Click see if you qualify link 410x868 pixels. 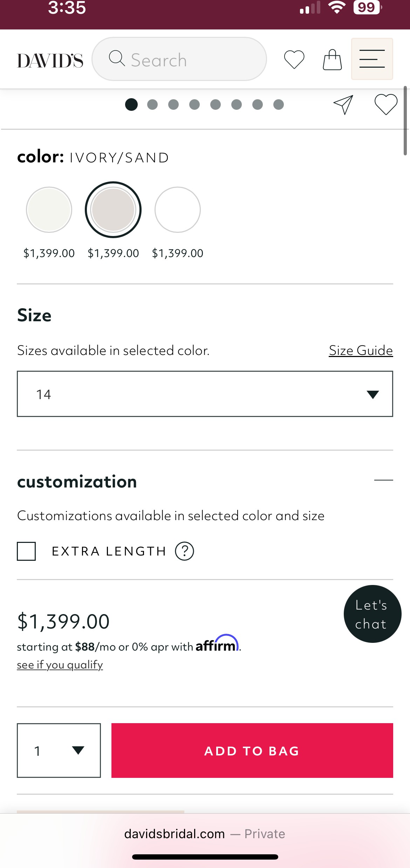click(x=60, y=665)
